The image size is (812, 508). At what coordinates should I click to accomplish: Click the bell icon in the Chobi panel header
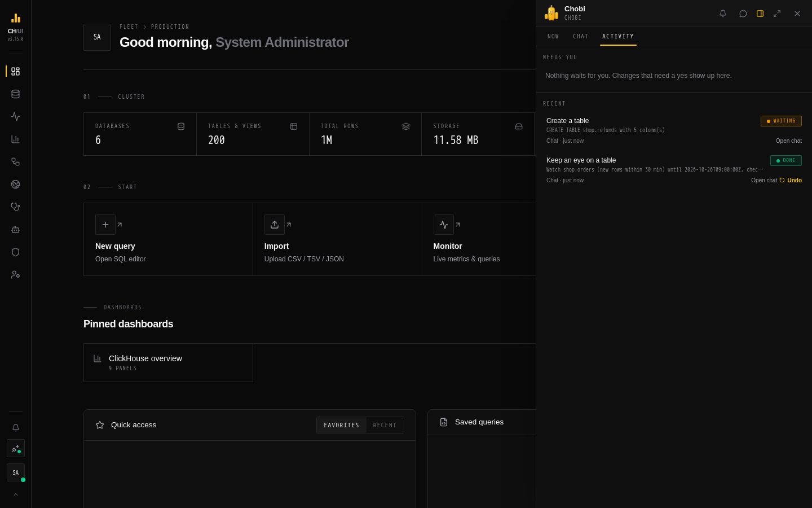click(723, 14)
